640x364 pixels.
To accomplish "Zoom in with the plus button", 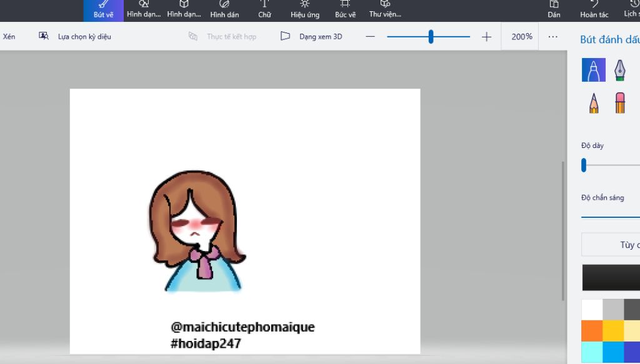I will tap(486, 37).
